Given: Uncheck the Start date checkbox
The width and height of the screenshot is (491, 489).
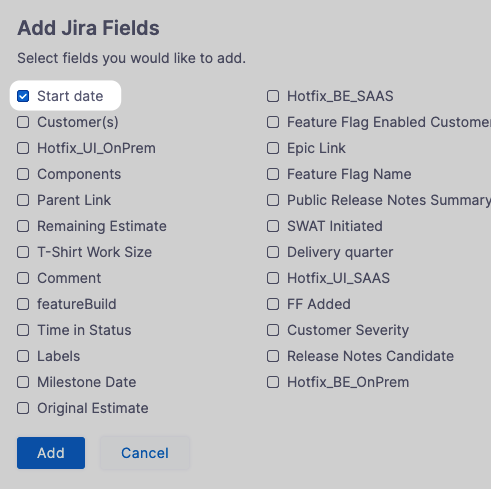Looking at the screenshot, I should [23, 96].
